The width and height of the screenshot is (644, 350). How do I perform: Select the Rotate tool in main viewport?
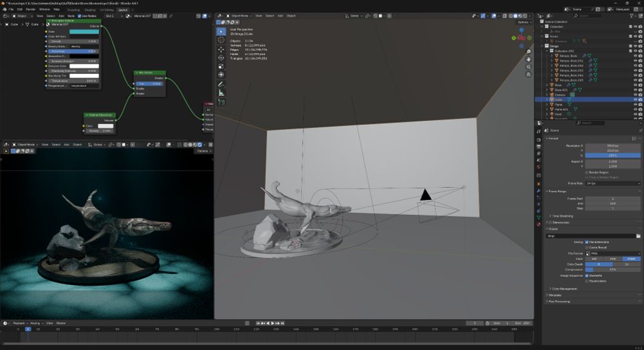(x=221, y=58)
